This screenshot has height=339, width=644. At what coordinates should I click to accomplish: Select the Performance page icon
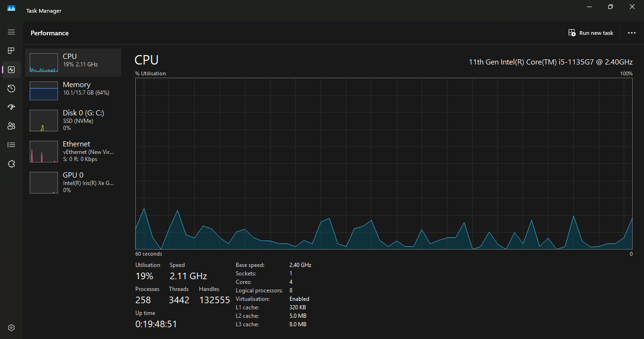point(11,70)
